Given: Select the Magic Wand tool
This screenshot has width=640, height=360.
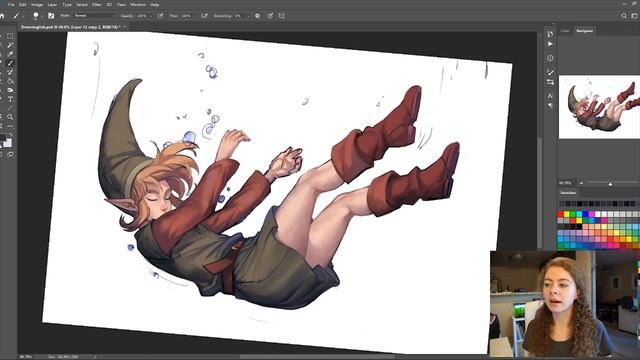Looking at the screenshot, I should (10, 45).
